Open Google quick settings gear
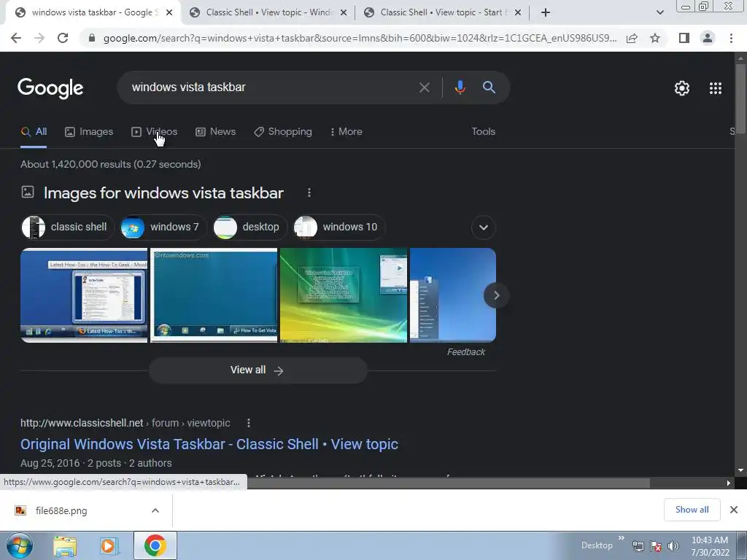 [682, 88]
